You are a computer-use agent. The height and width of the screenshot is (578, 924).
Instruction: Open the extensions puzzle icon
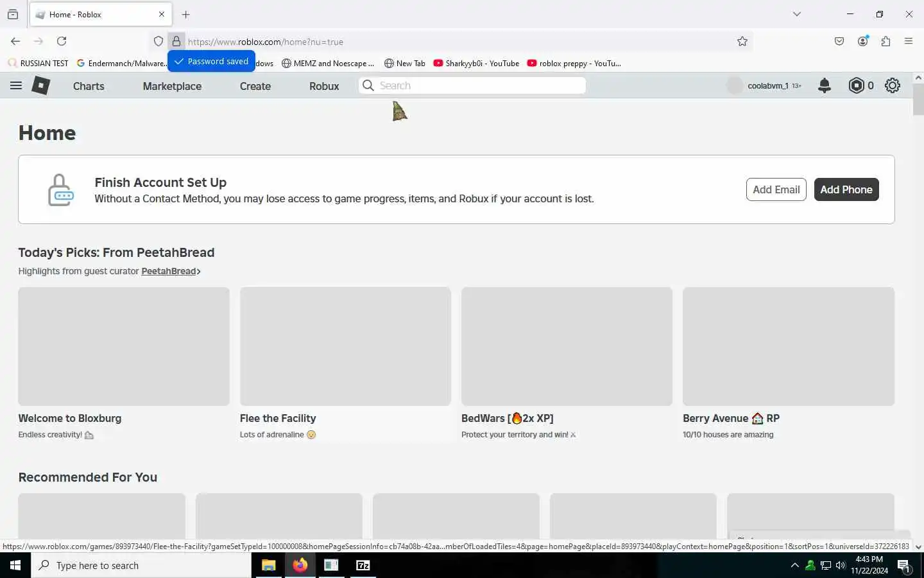[x=886, y=41]
